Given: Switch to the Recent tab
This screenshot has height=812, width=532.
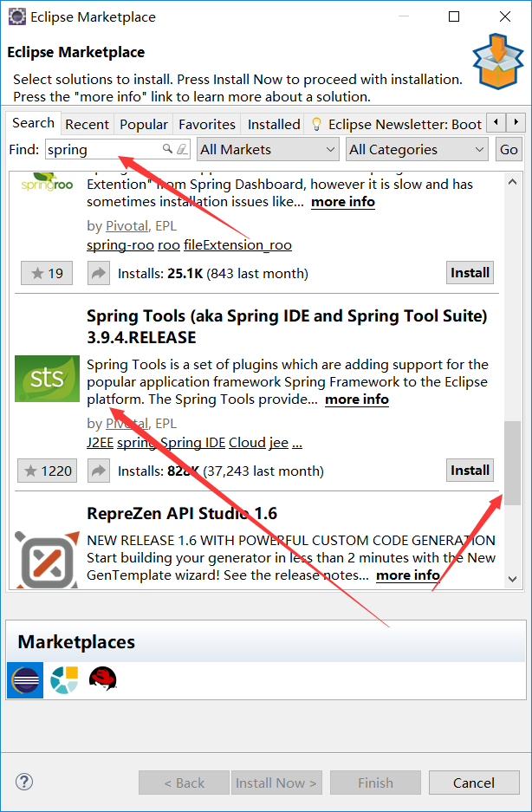Looking at the screenshot, I should click(87, 124).
